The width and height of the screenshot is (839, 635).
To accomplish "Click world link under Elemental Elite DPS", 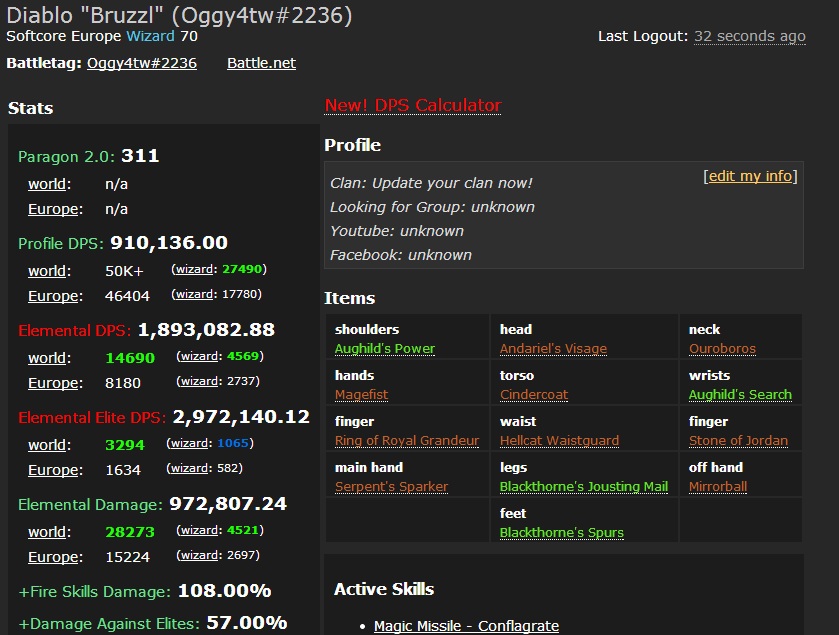I will pyautogui.click(x=47, y=445).
